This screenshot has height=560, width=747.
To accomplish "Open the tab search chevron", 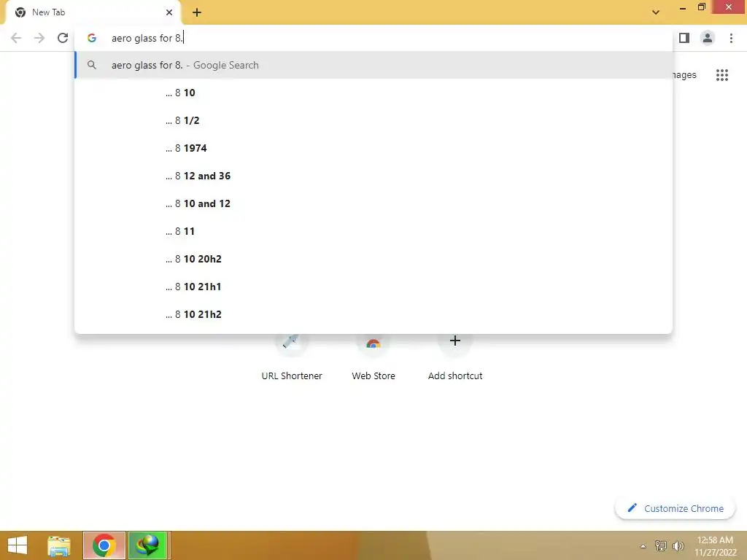I will pos(656,12).
